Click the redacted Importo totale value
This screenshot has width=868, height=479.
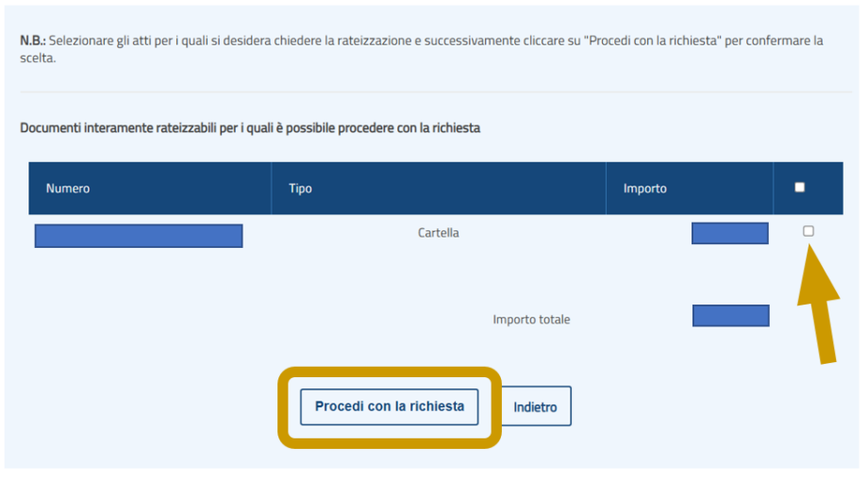pyautogui.click(x=730, y=316)
